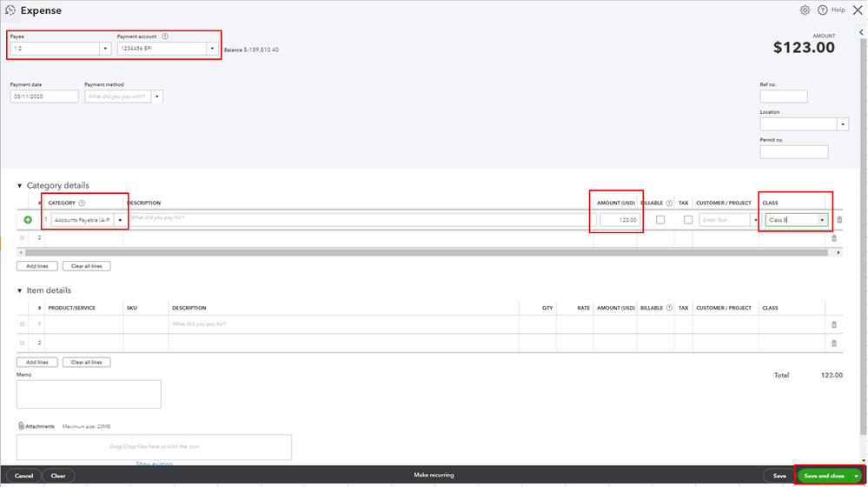Click the Category column help icon
This screenshot has height=487, width=868.
pyautogui.click(x=82, y=203)
